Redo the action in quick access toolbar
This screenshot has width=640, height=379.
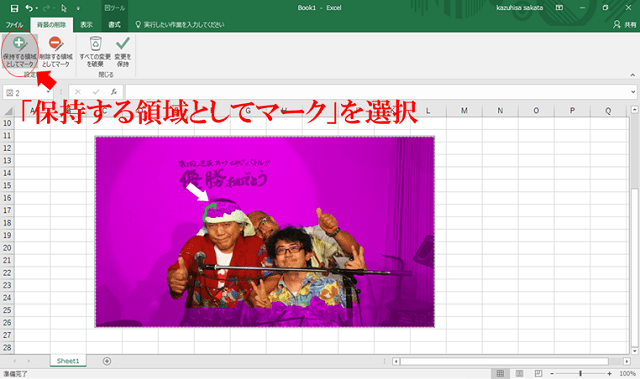click(x=45, y=8)
